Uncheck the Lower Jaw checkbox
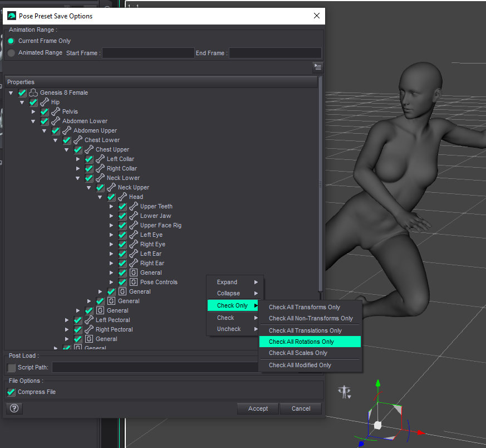 [122, 216]
